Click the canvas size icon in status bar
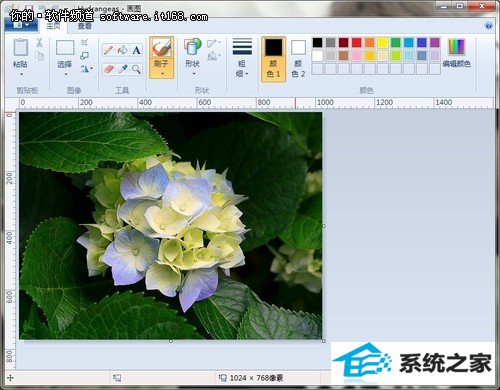The height and width of the screenshot is (390, 500). (x=223, y=378)
